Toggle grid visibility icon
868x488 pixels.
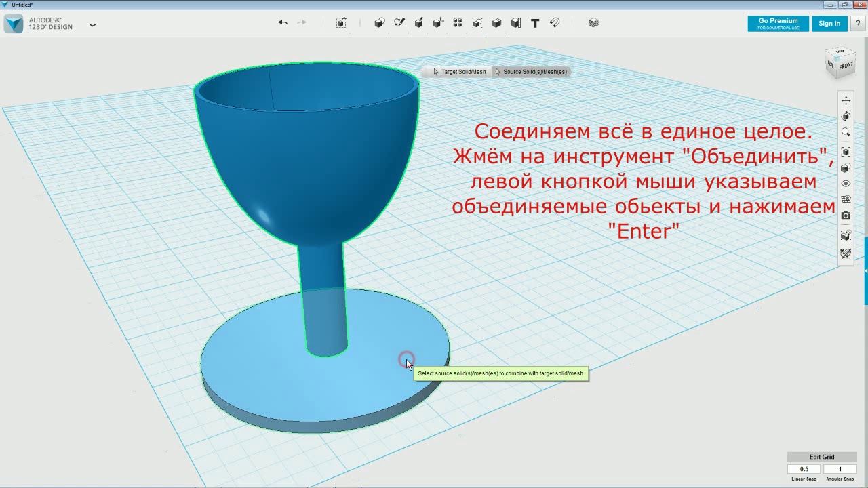coord(846,199)
